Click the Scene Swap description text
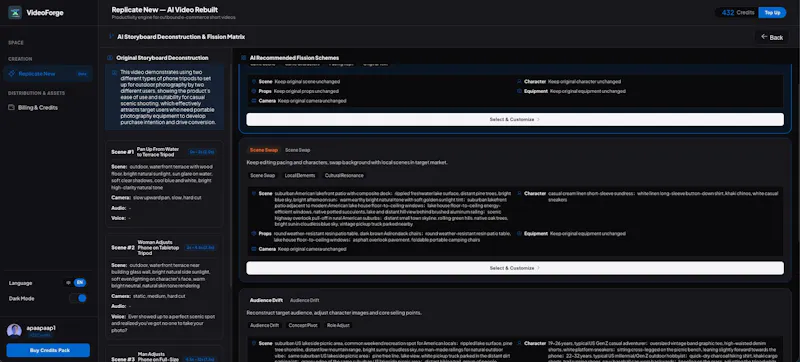This screenshot has height=362, width=800. [347, 162]
